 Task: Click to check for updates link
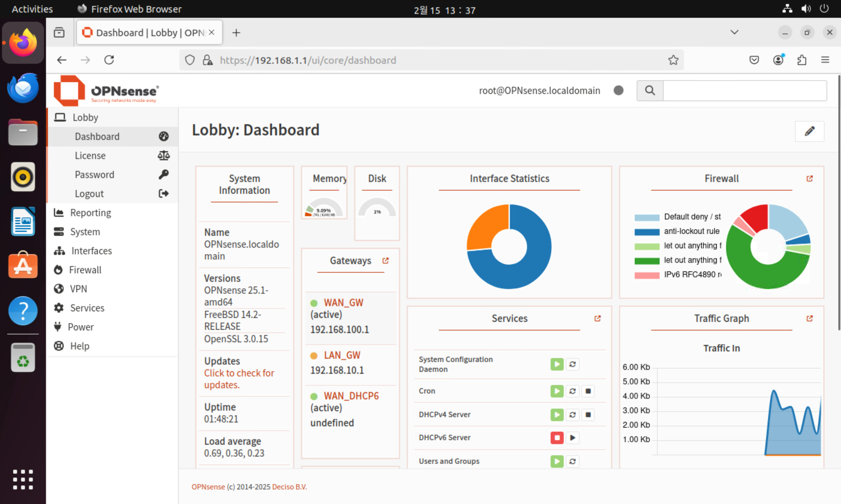tap(239, 379)
